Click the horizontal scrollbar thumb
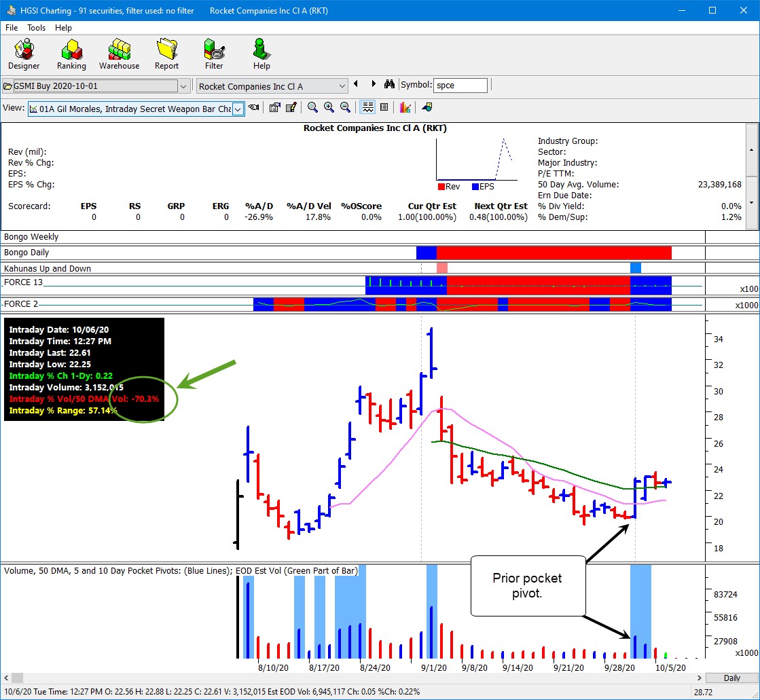 coord(18,678)
